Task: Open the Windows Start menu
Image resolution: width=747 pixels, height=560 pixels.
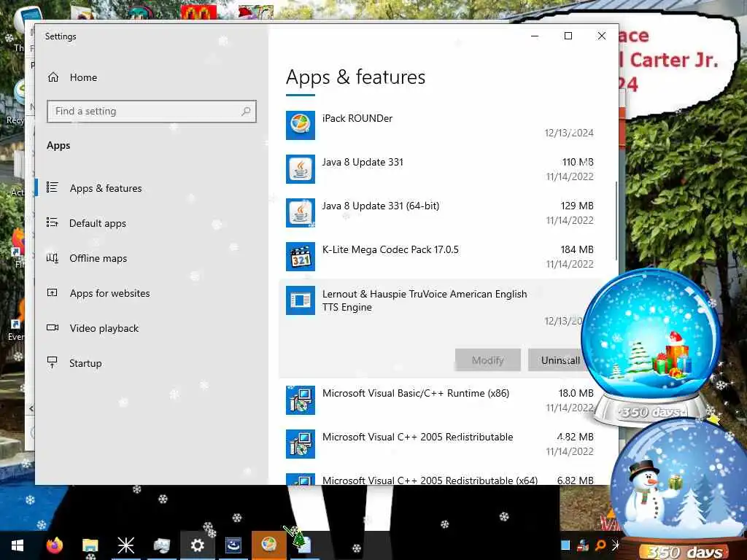Action: pos(18,545)
